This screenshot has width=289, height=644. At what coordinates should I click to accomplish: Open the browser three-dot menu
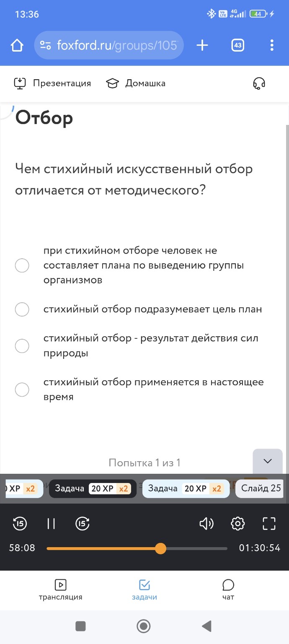[x=271, y=45]
